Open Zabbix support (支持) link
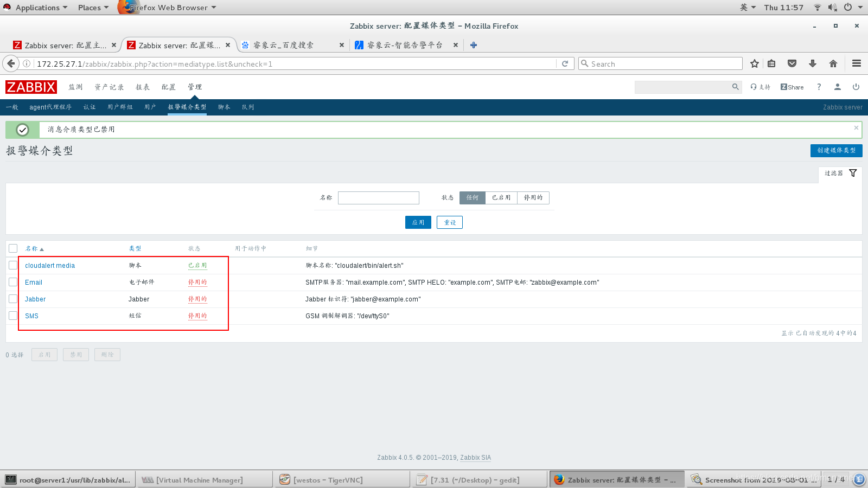 761,87
